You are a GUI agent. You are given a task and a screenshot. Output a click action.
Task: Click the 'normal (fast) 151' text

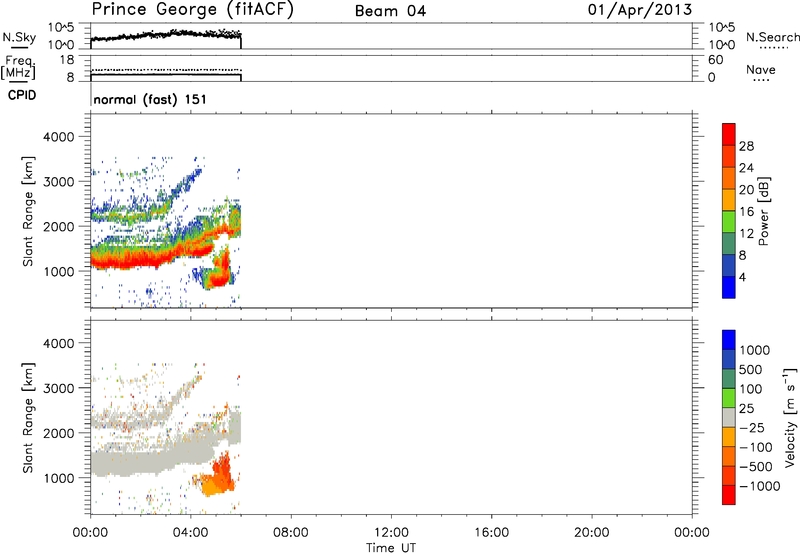(x=150, y=99)
